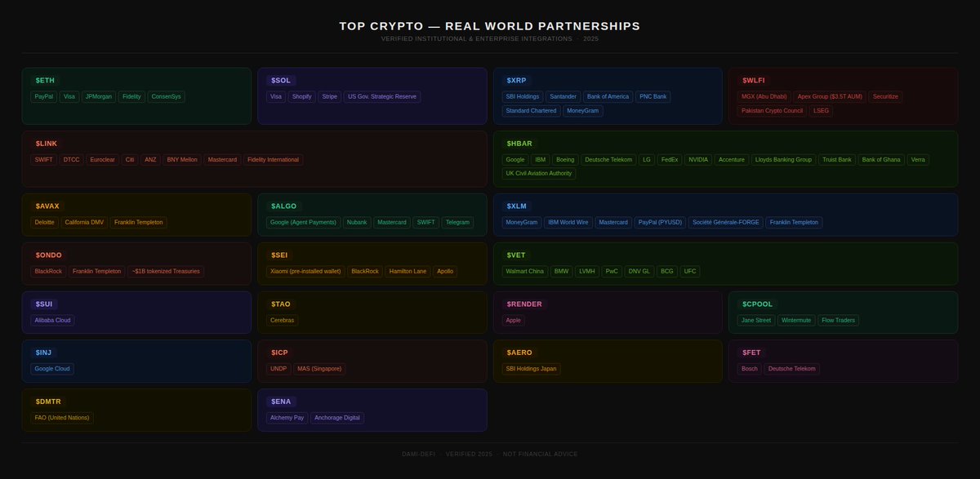Click the PNC Bank tag
The height and width of the screenshot is (479, 980).
[653, 96]
